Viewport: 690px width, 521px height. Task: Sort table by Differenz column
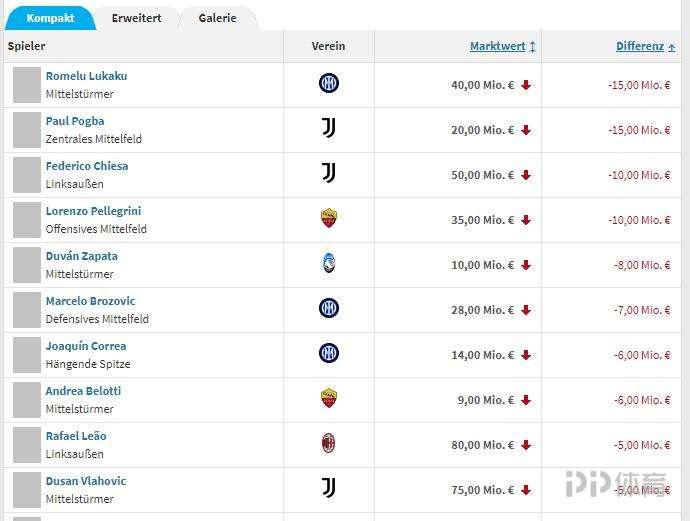point(640,46)
